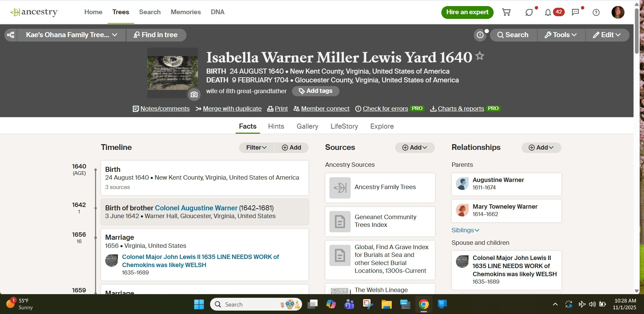Click the help question-mark icon
The width and height of the screenshot is (644, 314).
(596, 12)
